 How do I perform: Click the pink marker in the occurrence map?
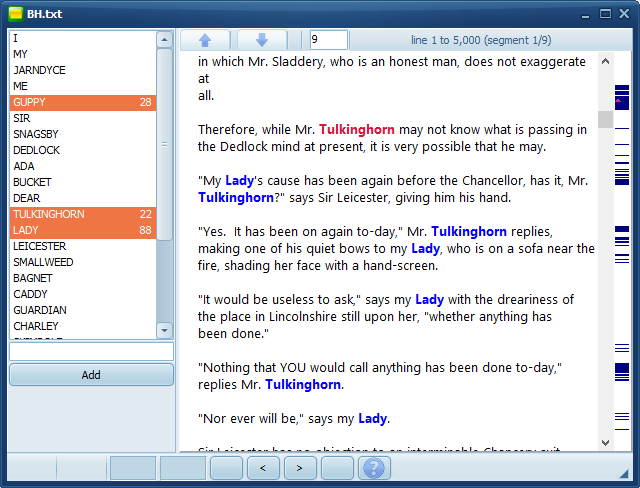pos(618,100)
